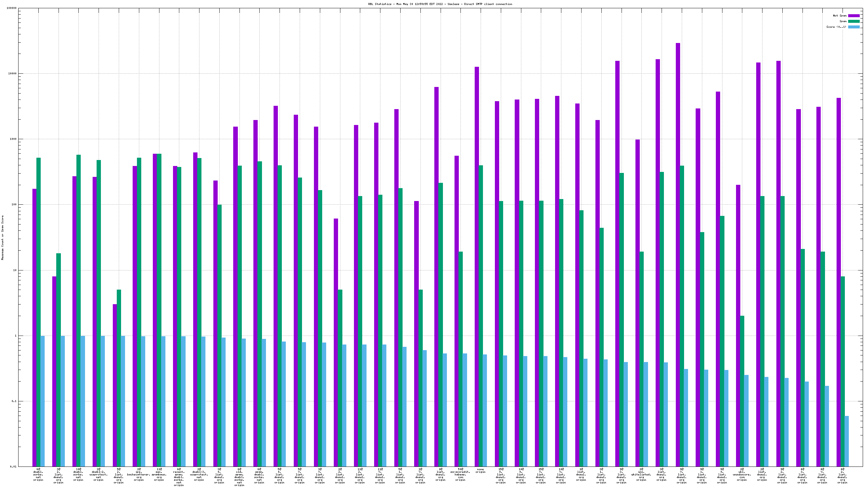Click the Message Count y-axis label

[x=3, y=238]
